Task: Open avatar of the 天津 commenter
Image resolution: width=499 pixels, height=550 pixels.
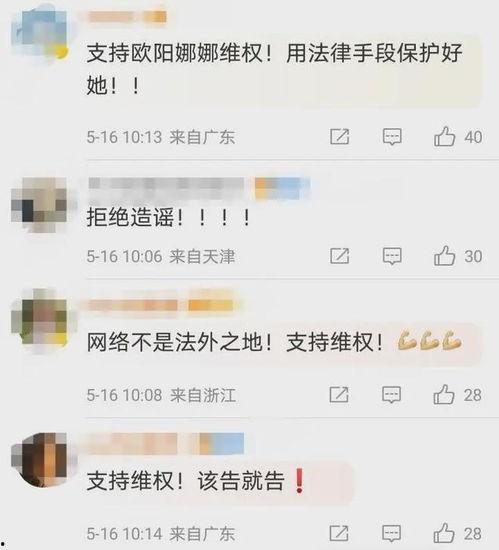Action: (x=39, y=205)
